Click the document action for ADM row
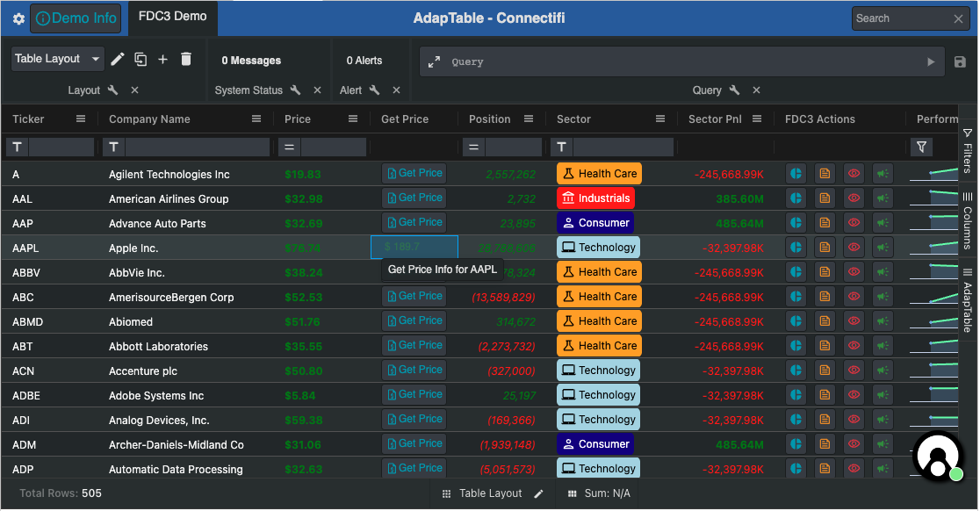 click(x=825, y=444)
